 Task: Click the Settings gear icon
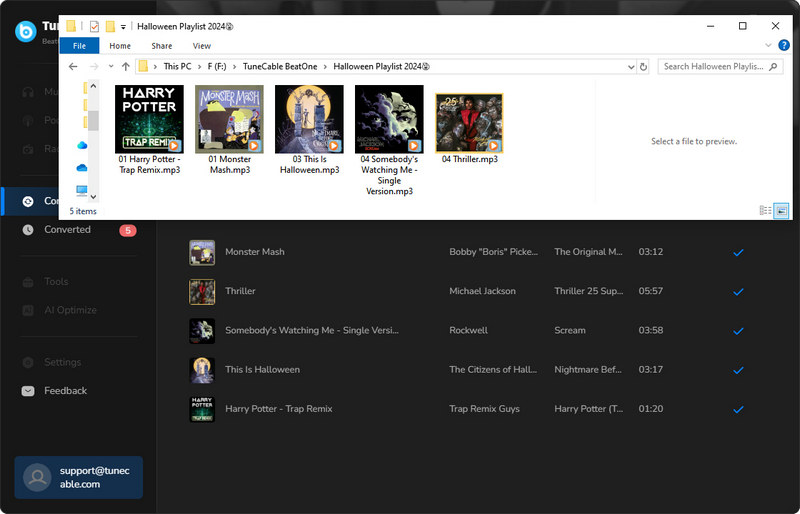[x=28, y=362]
